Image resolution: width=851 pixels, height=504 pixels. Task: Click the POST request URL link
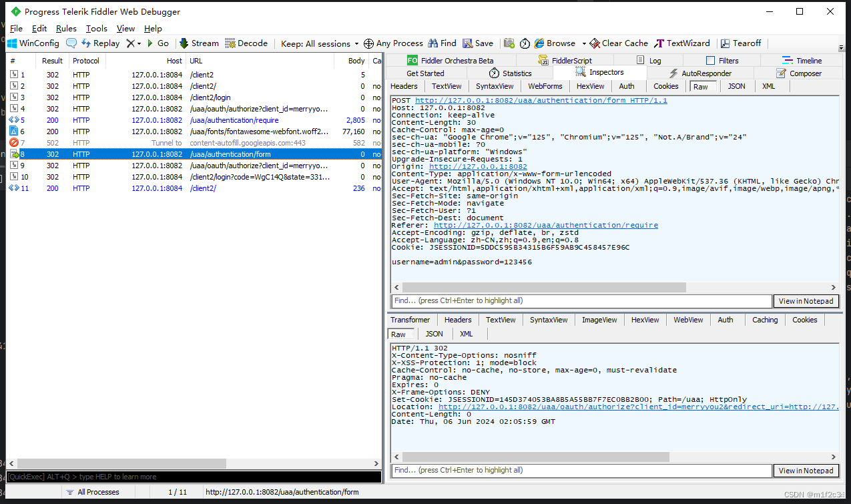pos(541,101)
